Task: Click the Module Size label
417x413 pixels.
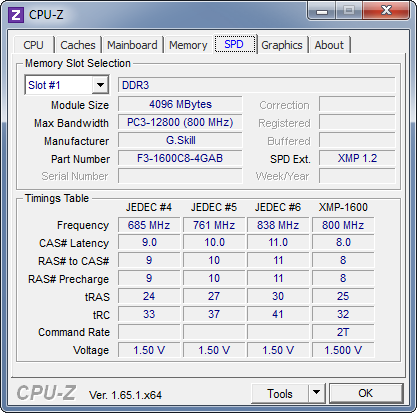Action: pos(80,105)
